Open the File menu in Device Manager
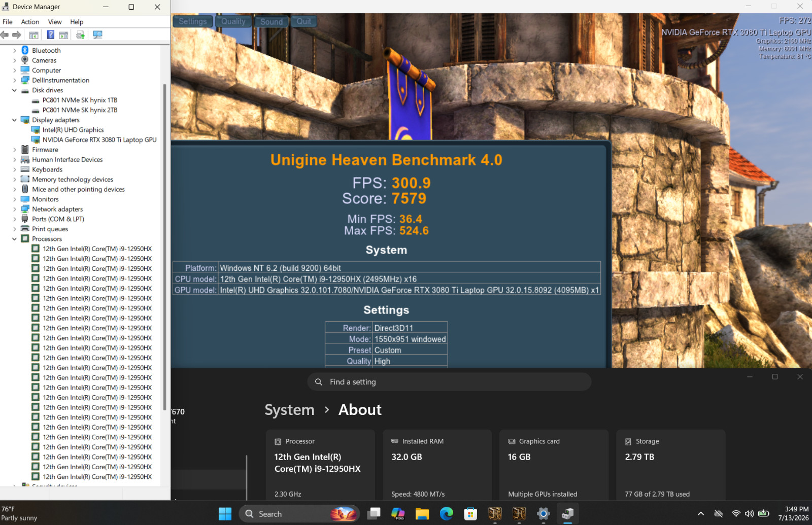This screenshot has height=525, width=812. tap(8, 22)
